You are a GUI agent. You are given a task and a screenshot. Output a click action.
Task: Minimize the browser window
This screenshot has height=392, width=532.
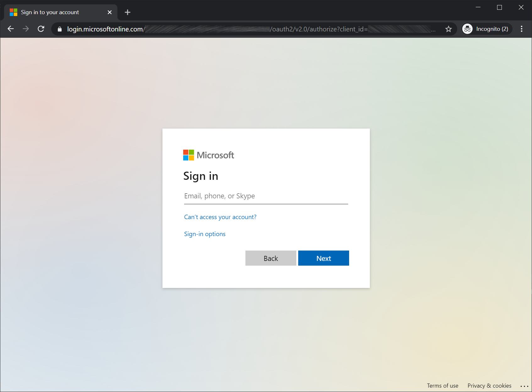tap(478, 7)
